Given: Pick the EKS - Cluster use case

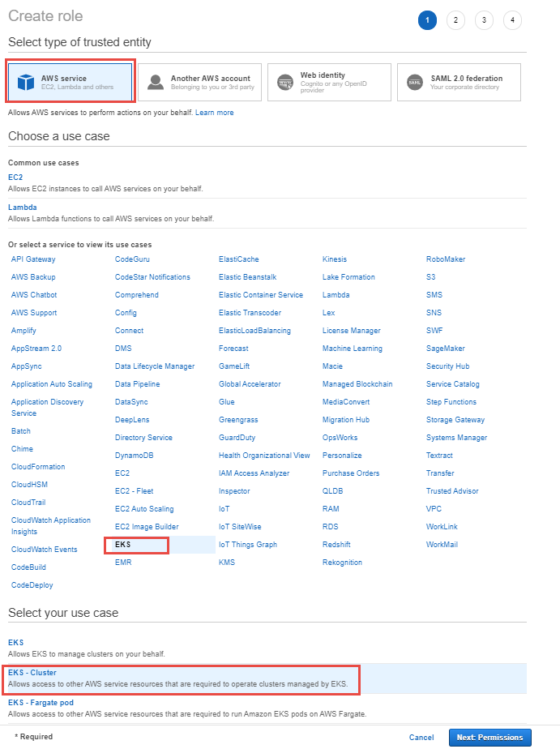Looking at the screenshot, I should (x=32, y=673).
